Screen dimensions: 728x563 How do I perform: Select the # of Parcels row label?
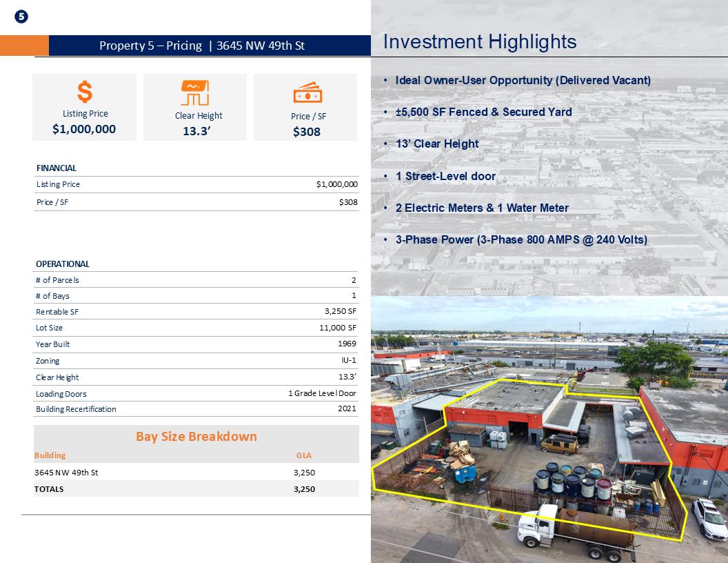coord(57,280)
